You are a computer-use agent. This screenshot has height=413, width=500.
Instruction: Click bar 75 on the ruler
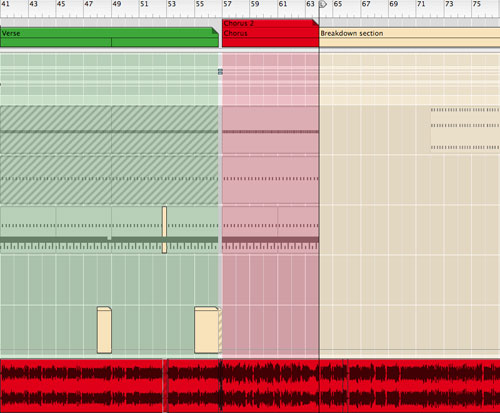(477, 4)
